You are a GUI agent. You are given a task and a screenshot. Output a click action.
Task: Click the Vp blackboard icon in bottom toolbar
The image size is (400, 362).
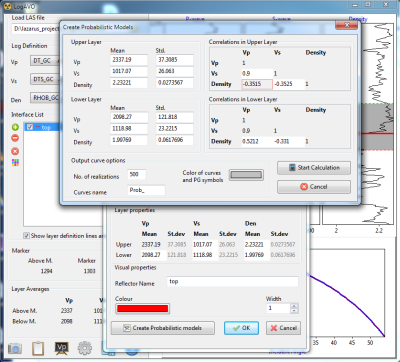tap(62, 348)
